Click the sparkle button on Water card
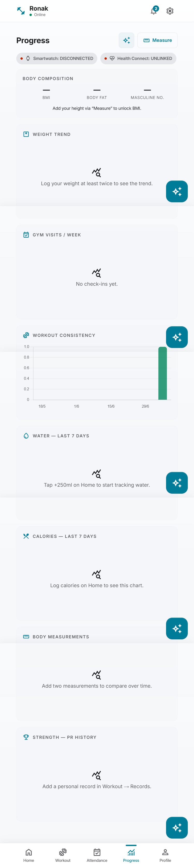Viewport: 194px width, 868px height. pyautogui.click(x=177, y=483)
